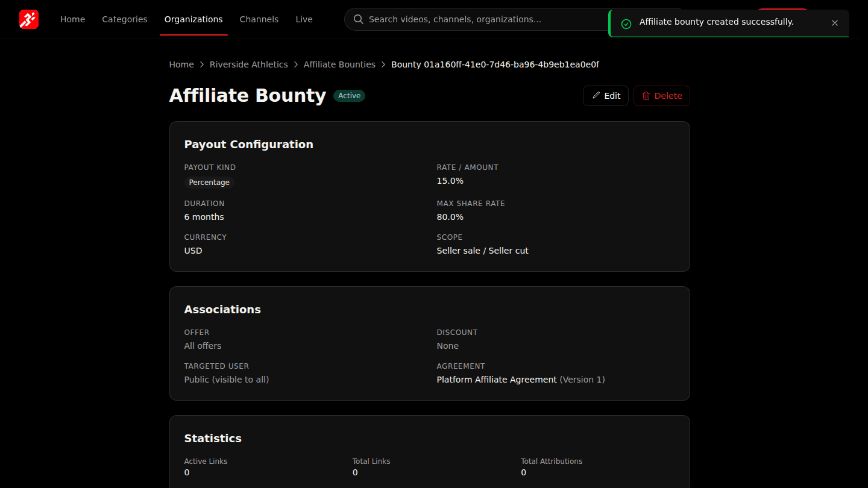Open the Live nav item

pos(304,19)
